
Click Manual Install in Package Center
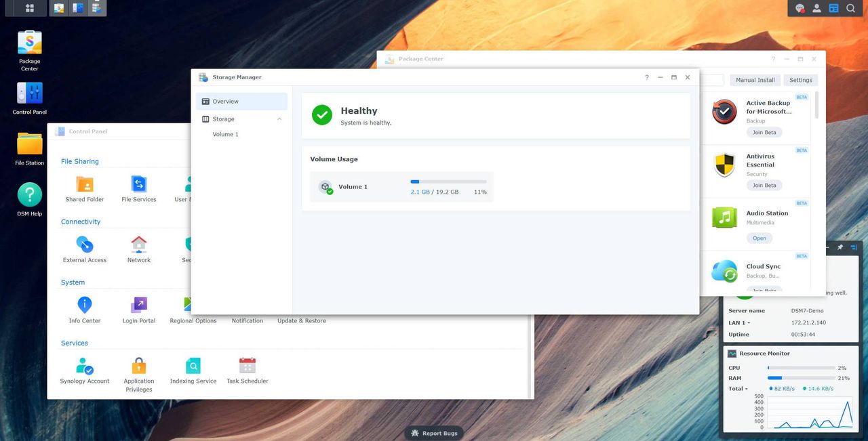(x=755, y=80)
